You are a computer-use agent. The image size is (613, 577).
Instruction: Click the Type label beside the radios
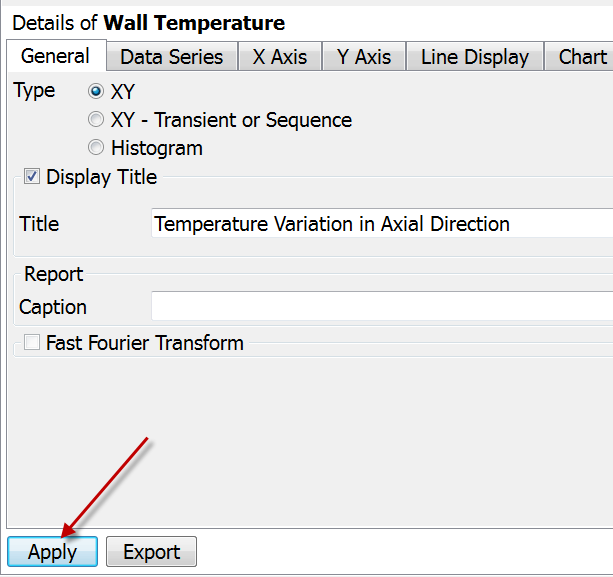[34, 91]
